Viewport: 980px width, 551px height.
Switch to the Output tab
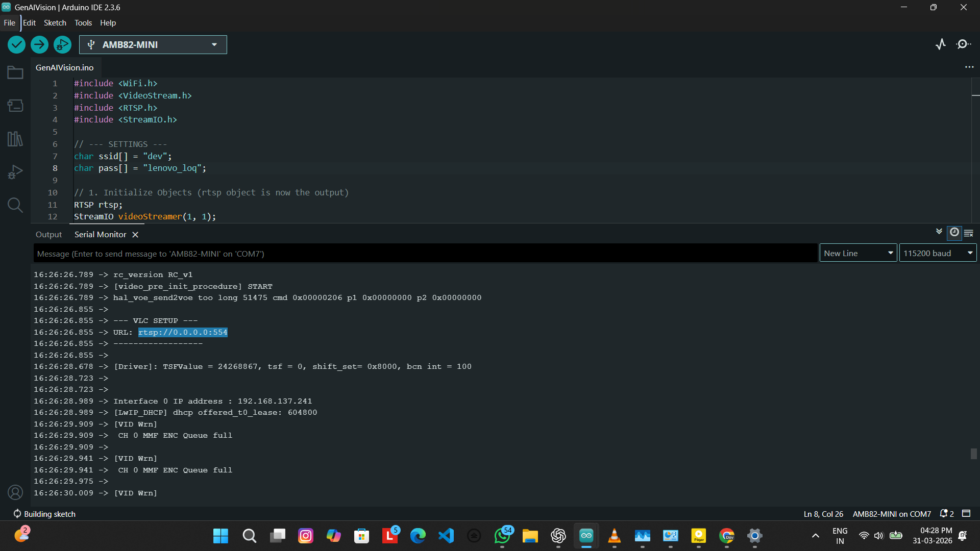point(48,235)
